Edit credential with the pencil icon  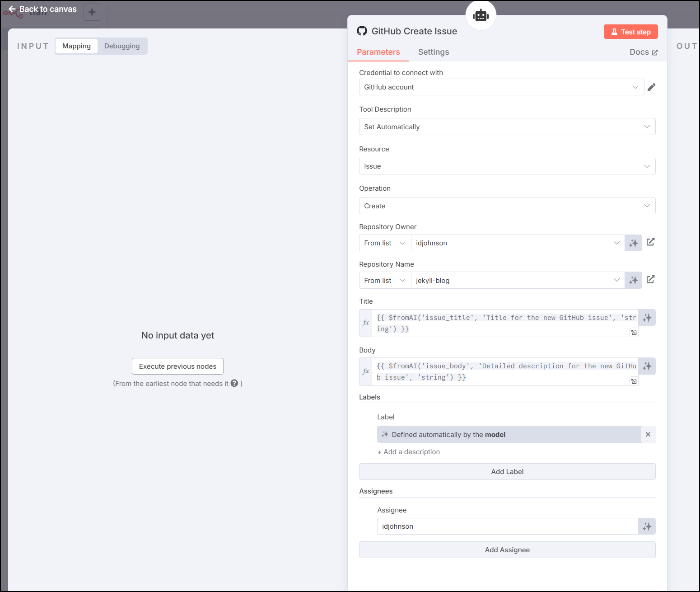651,87
